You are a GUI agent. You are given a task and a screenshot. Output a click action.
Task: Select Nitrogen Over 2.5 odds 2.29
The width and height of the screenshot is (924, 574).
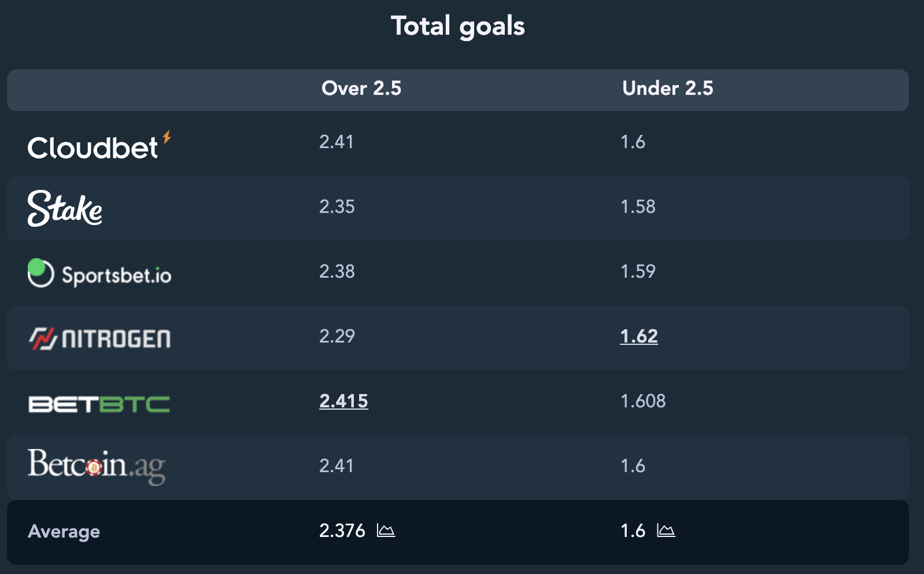point(337,336)
